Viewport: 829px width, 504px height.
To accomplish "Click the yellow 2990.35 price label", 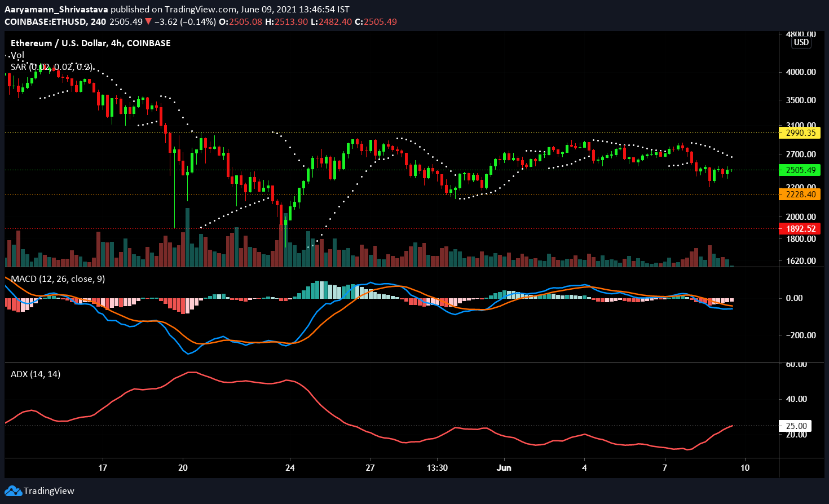I will [799, 133].
